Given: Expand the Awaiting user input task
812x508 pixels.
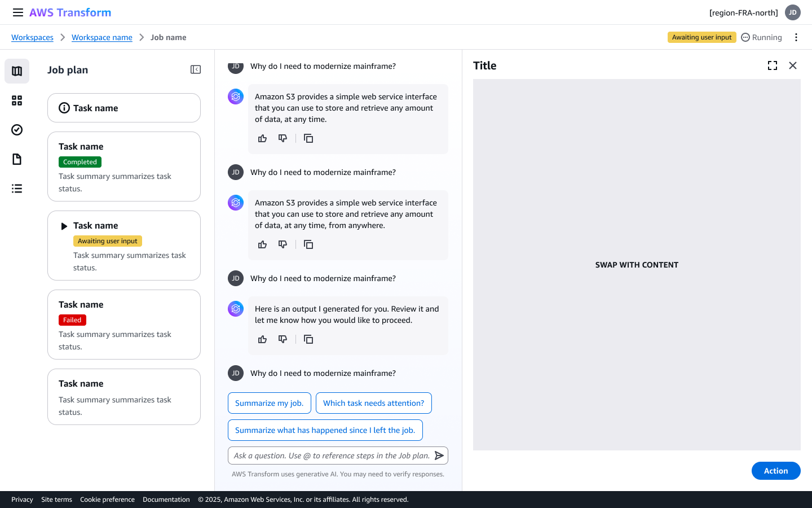Looking at the screenshot, I should (64, 226).
